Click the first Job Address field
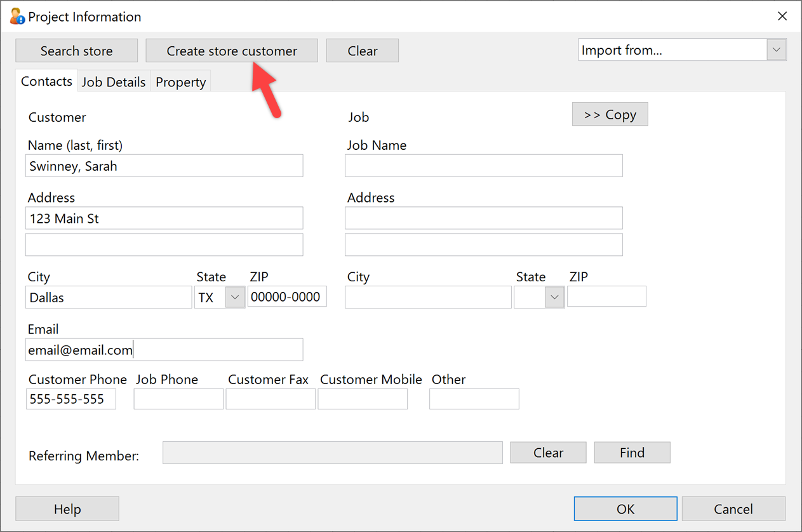Viewport: 802px width, 532px height. pyautogui.click(x=483, y=218)
